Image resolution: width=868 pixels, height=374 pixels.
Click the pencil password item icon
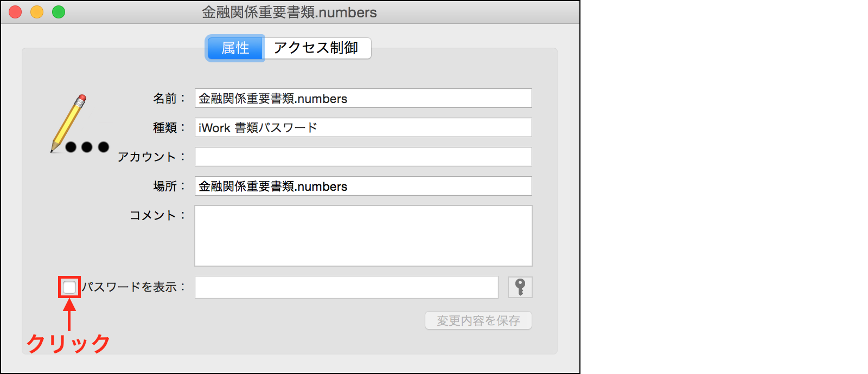point(79,125)
